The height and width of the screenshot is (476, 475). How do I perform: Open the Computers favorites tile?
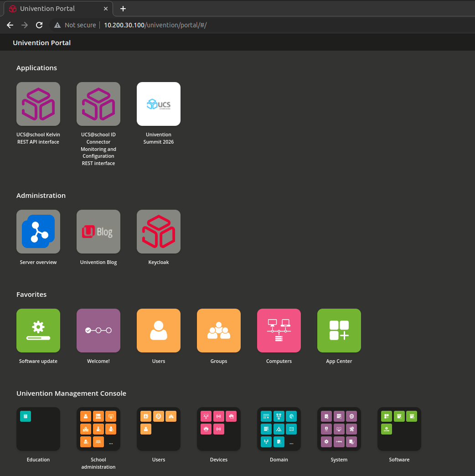(279, 331)
